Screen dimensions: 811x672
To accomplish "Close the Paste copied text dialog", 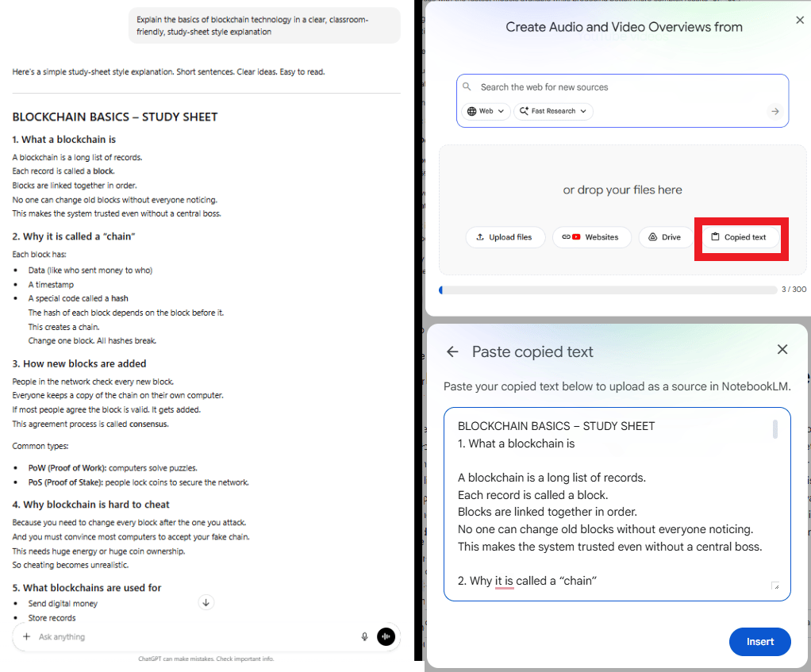I will pyautogui.click(x=782, y=349).
